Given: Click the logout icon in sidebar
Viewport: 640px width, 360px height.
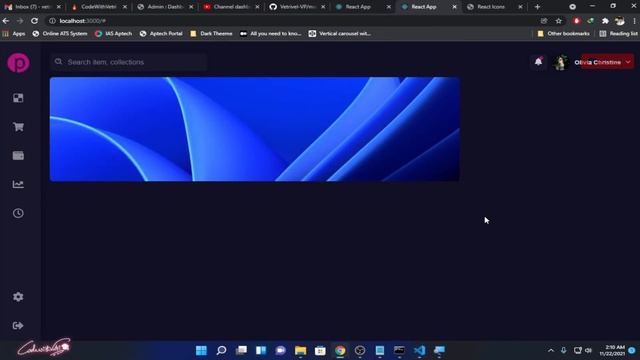Looking at the screenshot, I should tap(18, 326).
